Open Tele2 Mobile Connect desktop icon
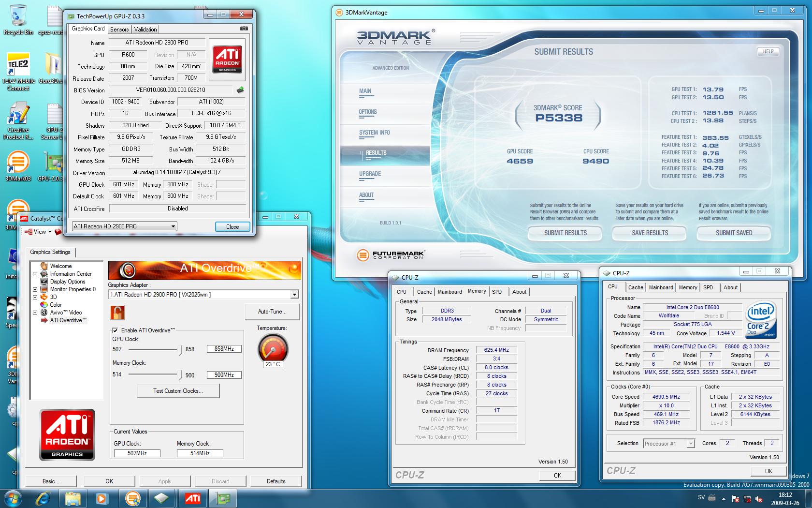Screen dimensions: 812x508 18,72
